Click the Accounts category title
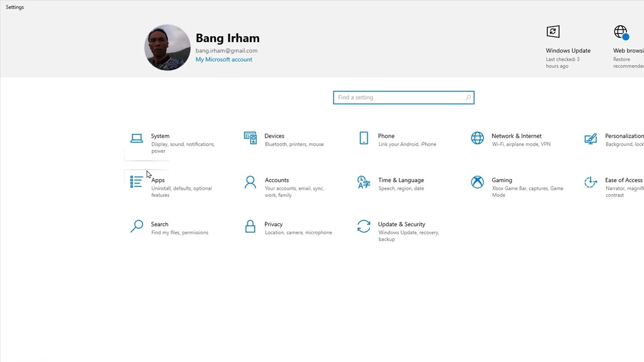The image size is (644, 362). point(277,180)
